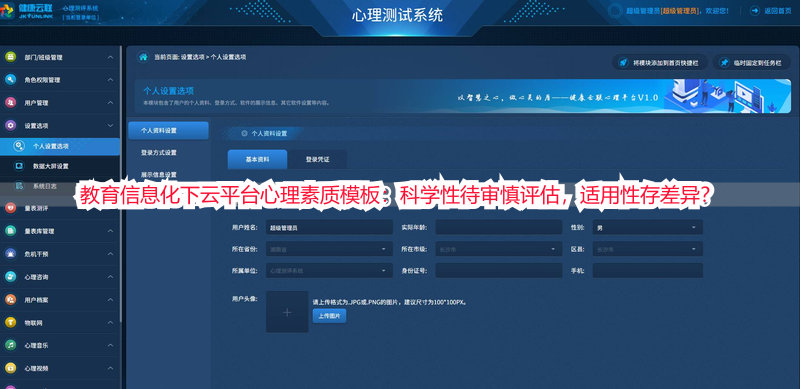Image resolution: width=800 pixels, height=389 pixels.
Task: Click the 心理音乐 note icon
Action: coord(10,345)
